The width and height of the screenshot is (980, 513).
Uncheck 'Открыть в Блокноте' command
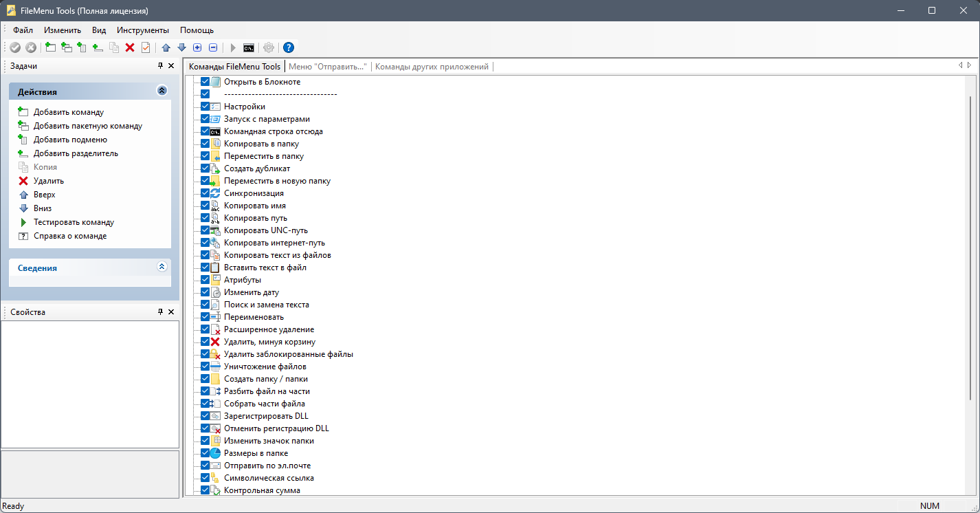point(205,81)
